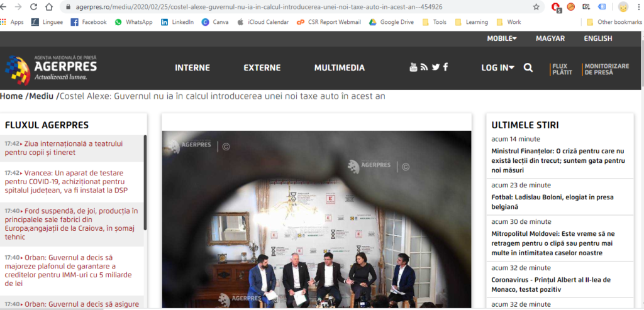Open the LinkedIn bookmark

point(177,22)
